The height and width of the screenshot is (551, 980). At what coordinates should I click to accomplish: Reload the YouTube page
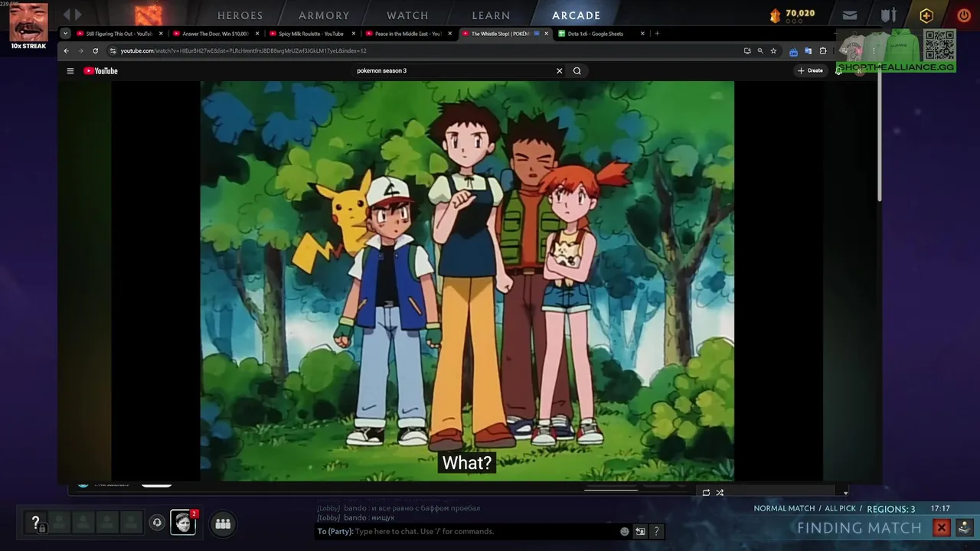coord(95,51)
